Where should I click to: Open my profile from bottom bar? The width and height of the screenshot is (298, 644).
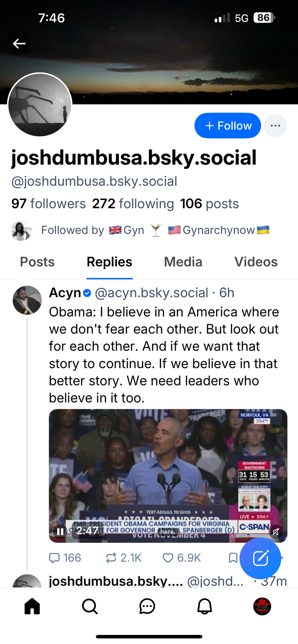coord(262,607)
